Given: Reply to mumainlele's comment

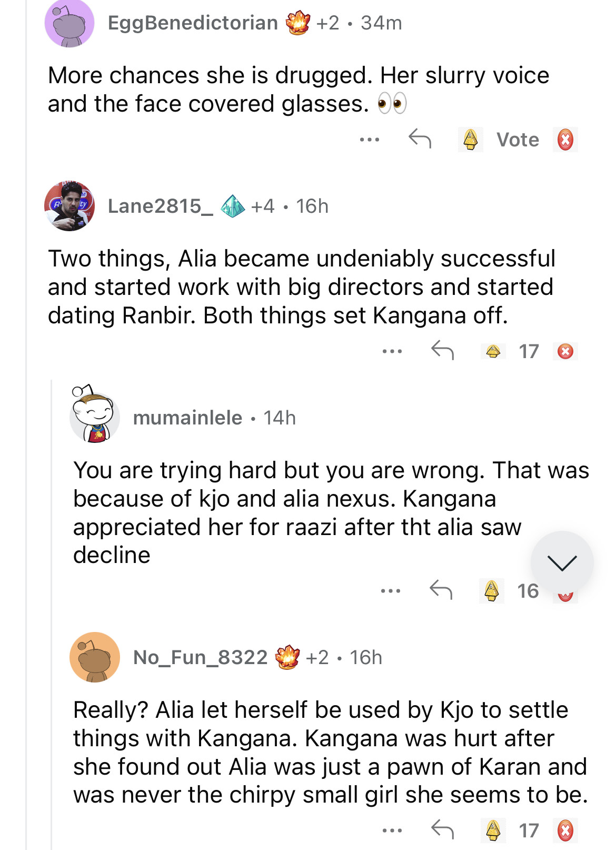Looking at the screenshot, I should [x=441, y=590].
